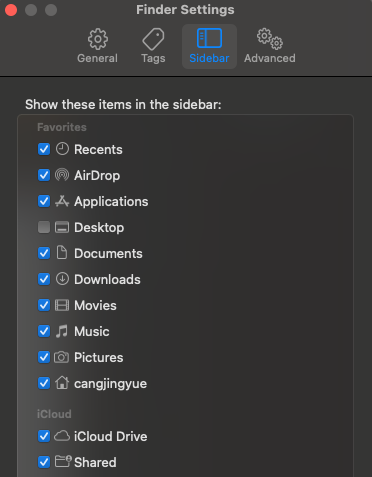
Task: Uncheck the cangjingyue home folder checkbox
Action: tap(44, 383)
